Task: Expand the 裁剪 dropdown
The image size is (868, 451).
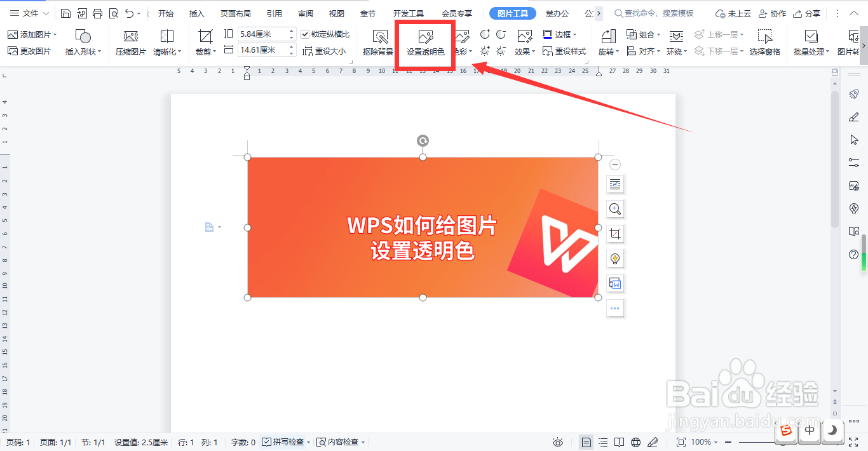Action: 215,52
